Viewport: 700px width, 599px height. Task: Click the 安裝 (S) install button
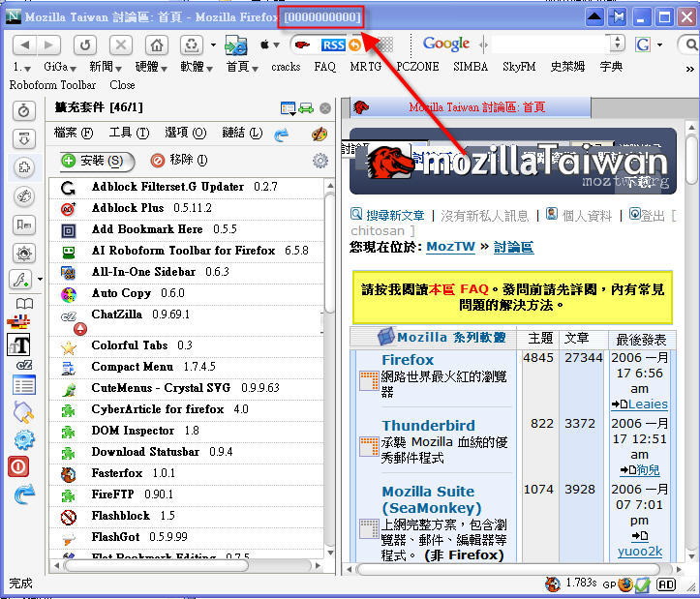[94, 161]
